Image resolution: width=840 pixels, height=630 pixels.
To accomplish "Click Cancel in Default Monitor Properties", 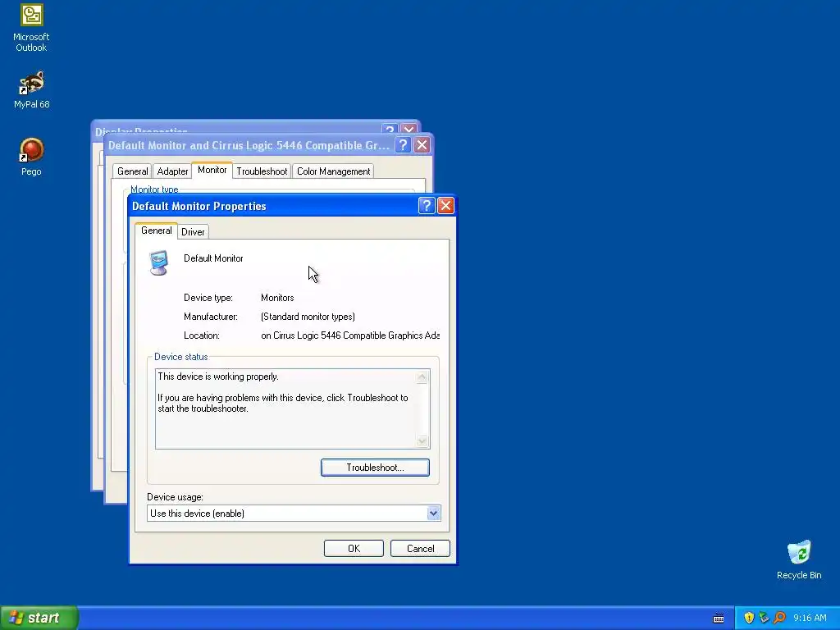I will tap(420, 549).
